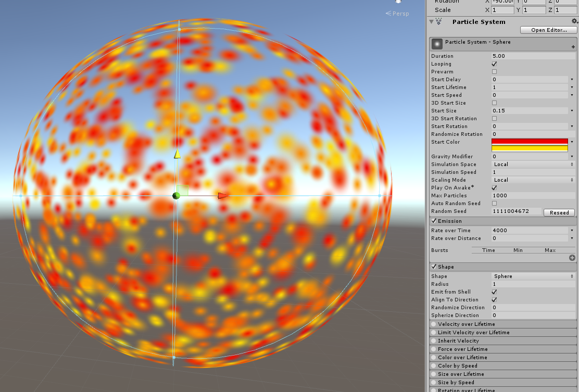Open the Shape type dropdown
579x392 pixels.
pos(534,276)
